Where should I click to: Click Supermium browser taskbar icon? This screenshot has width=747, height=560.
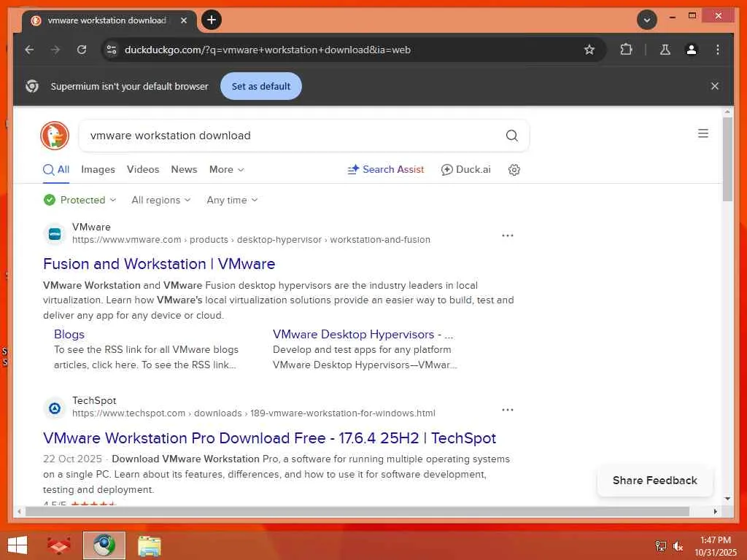104,545
